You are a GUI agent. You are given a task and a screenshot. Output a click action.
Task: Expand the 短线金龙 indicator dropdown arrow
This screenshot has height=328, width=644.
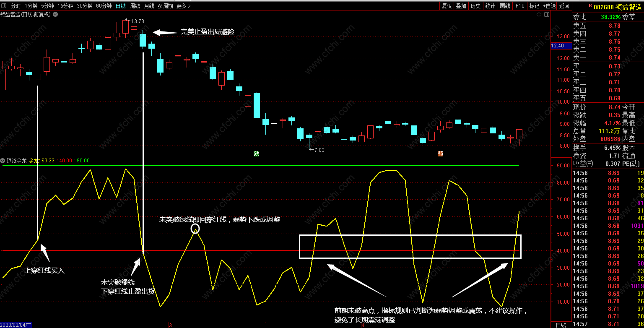(x=3, y=161)
